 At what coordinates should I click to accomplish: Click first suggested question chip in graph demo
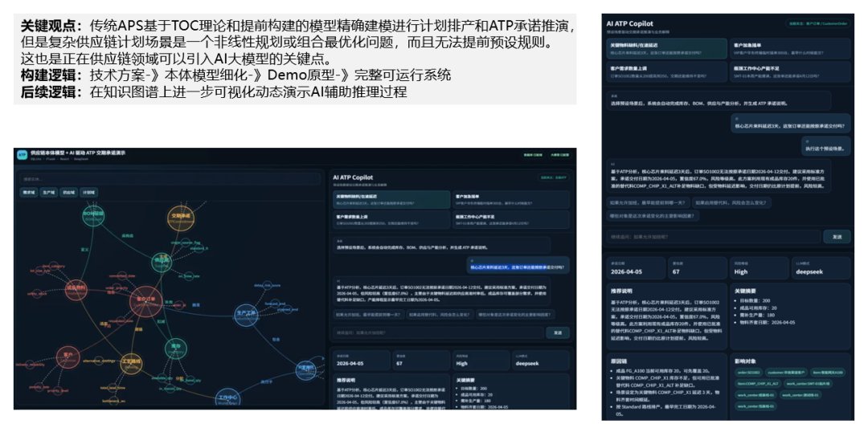click(x=367, y=315)
